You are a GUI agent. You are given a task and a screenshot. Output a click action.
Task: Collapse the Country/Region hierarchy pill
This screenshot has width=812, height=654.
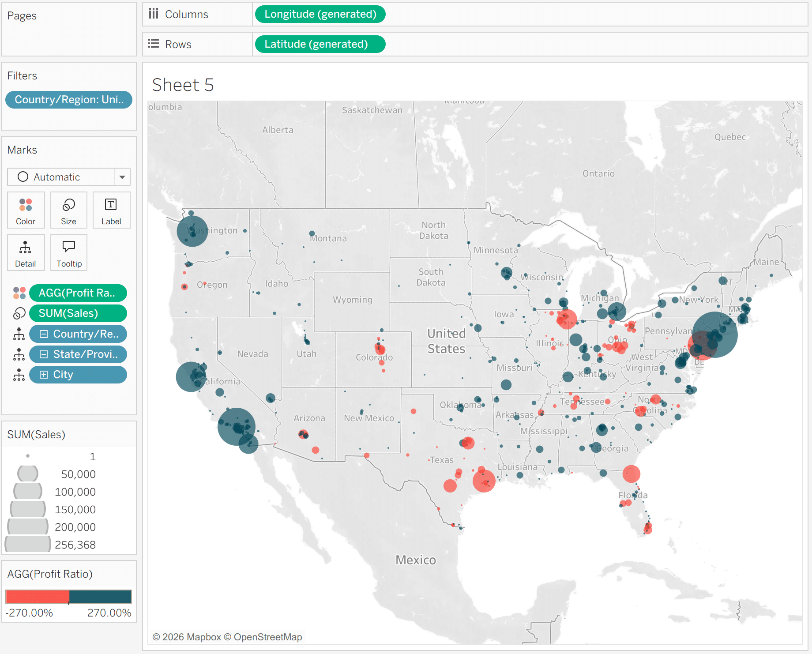tap(44, 334)
